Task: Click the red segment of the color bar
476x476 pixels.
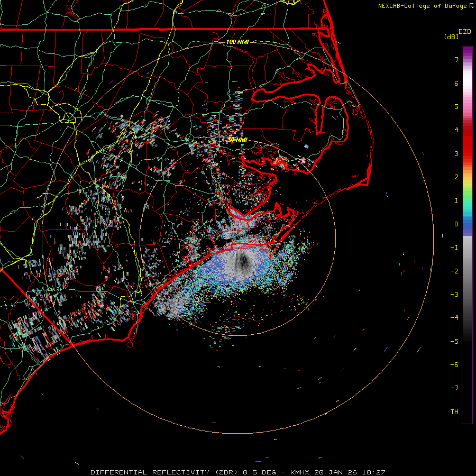Action: click(x=467, y=143)
